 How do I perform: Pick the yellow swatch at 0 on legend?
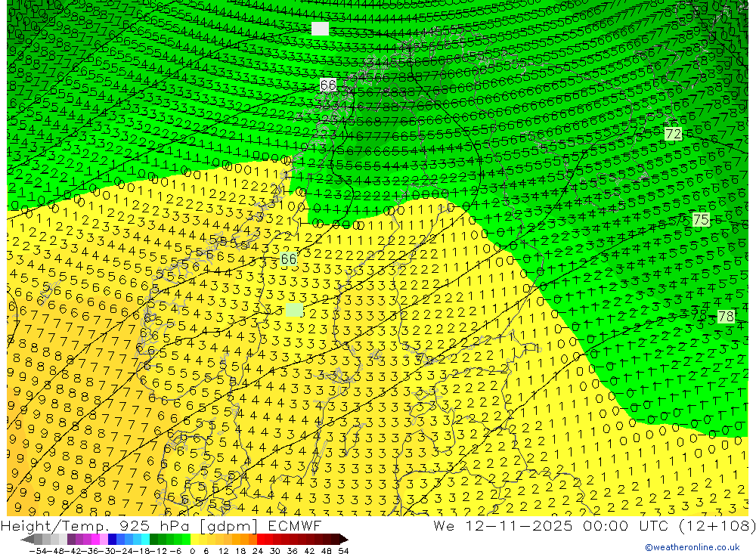195,539
